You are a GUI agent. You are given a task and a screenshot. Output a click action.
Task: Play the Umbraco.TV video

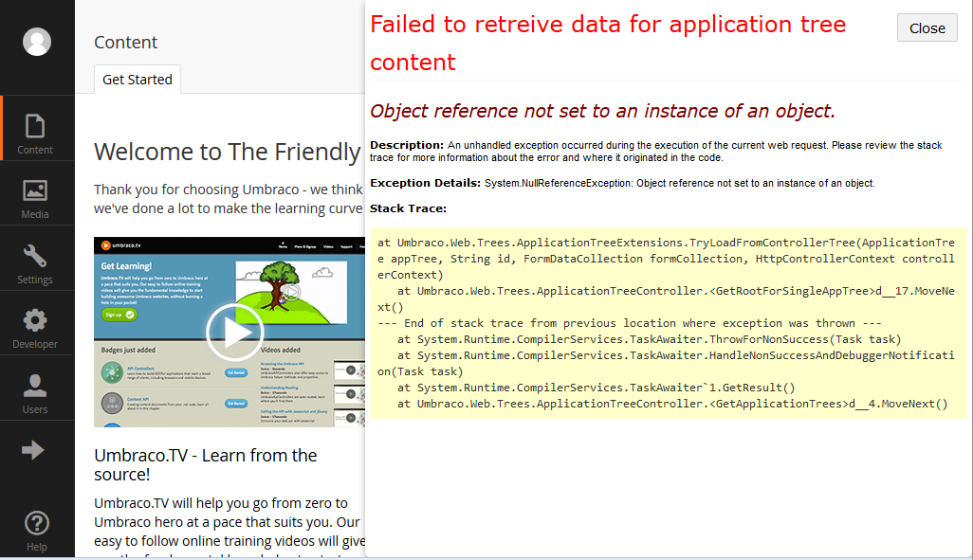pos(234,333)
